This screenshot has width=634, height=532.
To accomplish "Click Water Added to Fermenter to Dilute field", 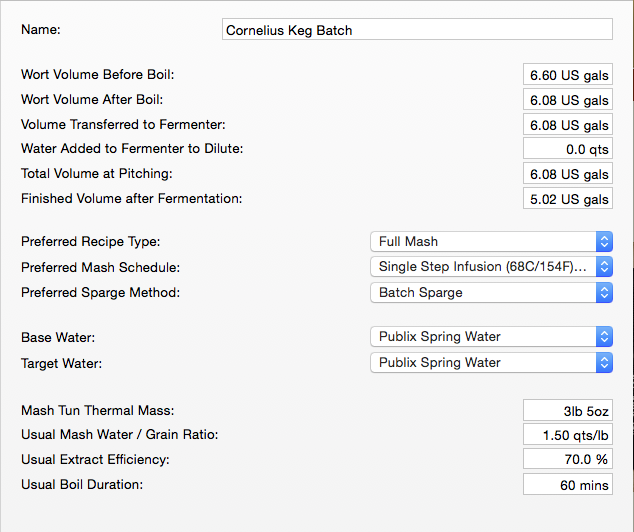I will [568, 149].
